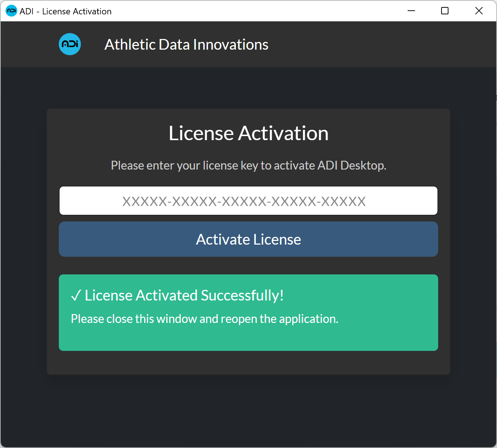This screenshot has width=497, height=448.
Task: Click 'Please close this window and reopen' text
Action: 204,319
